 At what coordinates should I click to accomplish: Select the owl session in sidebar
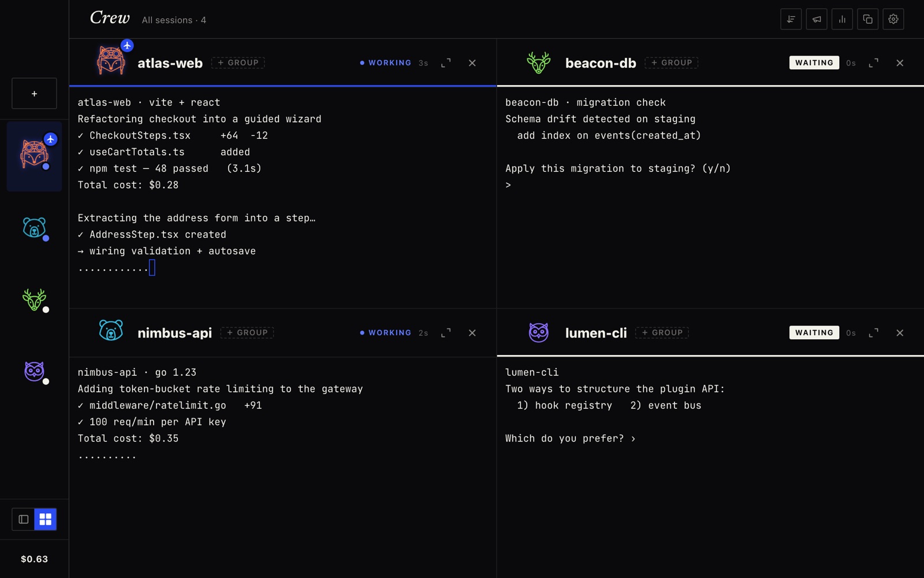click(34, 372)
